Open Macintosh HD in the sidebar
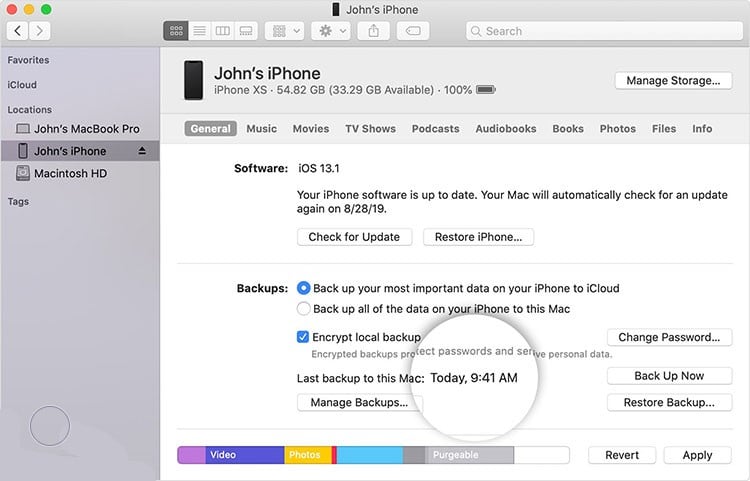Screen dimensions: 750x481 click(80, 173)
